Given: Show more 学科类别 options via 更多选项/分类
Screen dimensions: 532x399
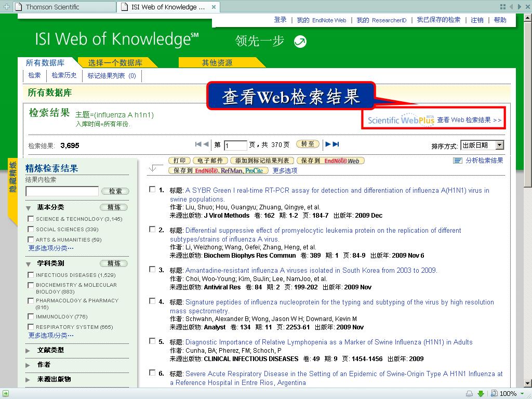Looking at the screenshot, I should point(51,335).
